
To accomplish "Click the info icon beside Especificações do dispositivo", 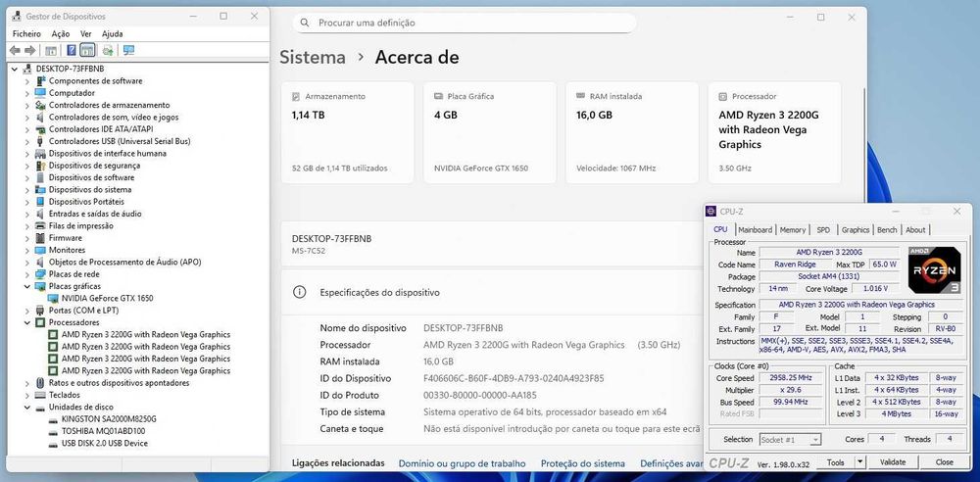I will [x=299, y=292].
